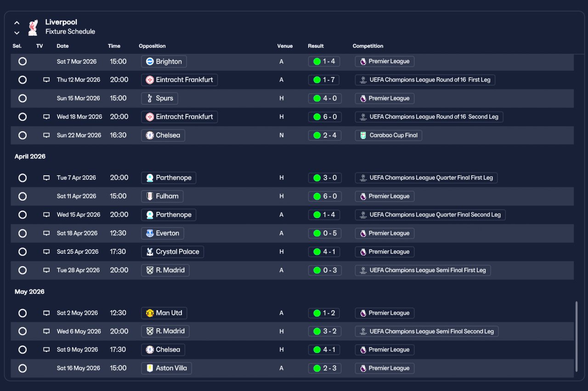Image resolution: width=588 pixels, height=391 pixels.
Task: Select the Aston Villa fixture radio button
Action: tap(23, 368)
